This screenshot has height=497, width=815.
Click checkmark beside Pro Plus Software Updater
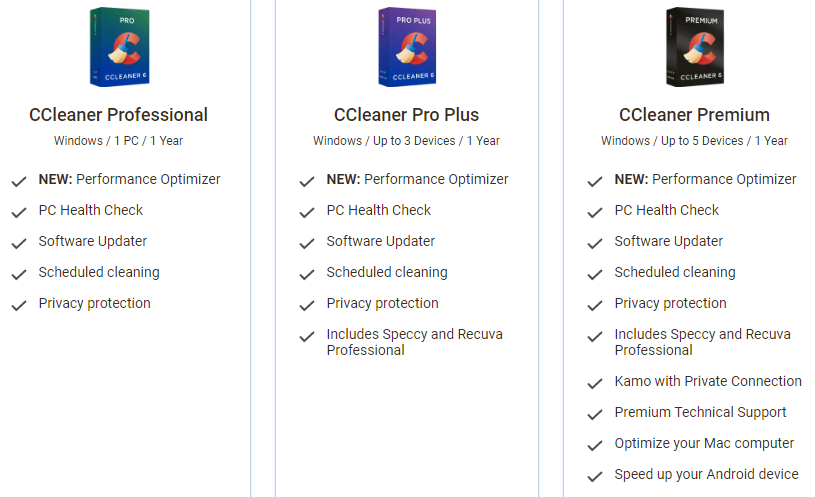coord(307,243)
